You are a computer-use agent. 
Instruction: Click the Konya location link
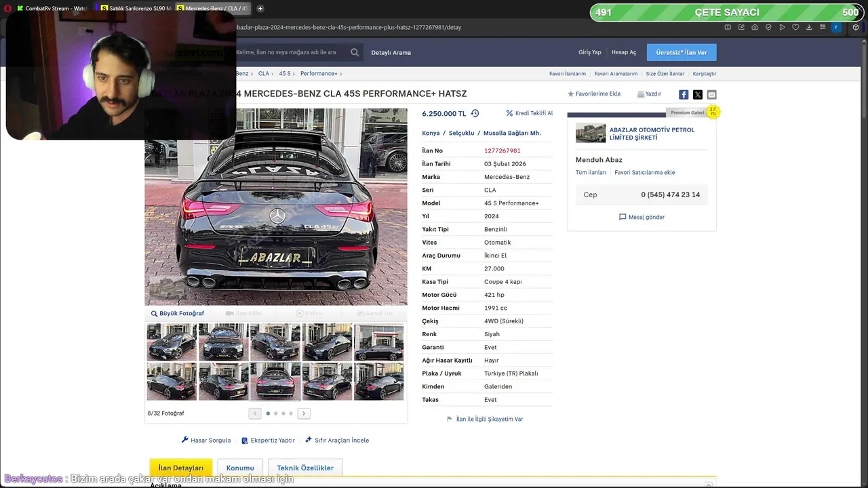point(431,133)
